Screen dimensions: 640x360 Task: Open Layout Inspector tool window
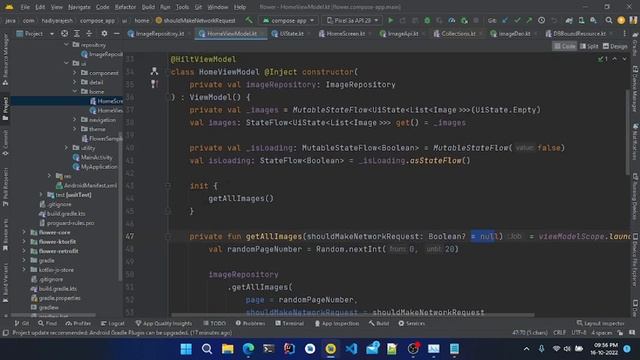[x=600, y=323]
